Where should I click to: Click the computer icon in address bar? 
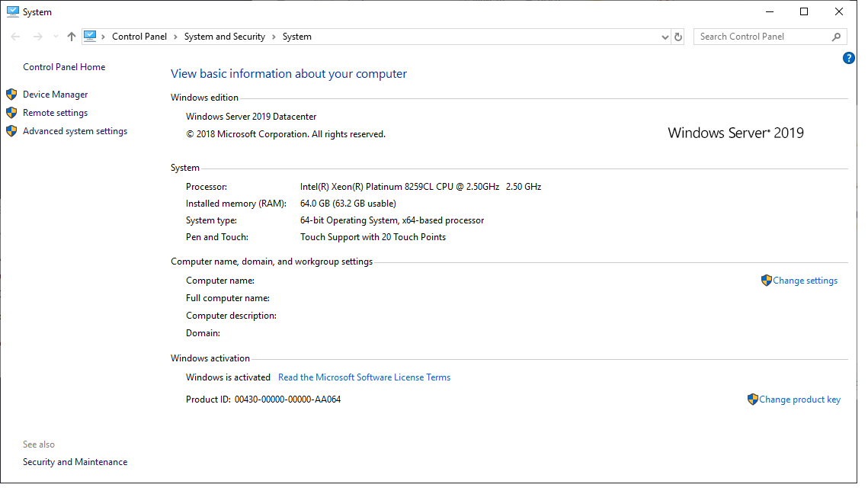pyautogui.click(x=90, y=36)
